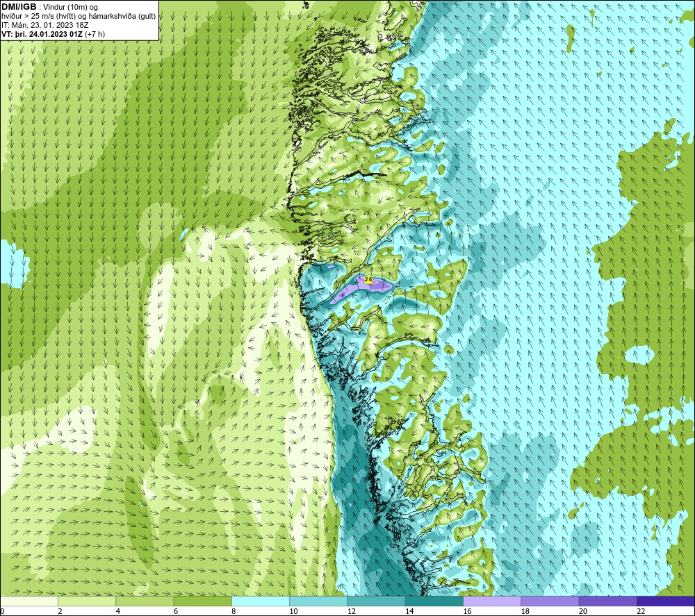Click the legend scale value '4'

click(118, 611)
